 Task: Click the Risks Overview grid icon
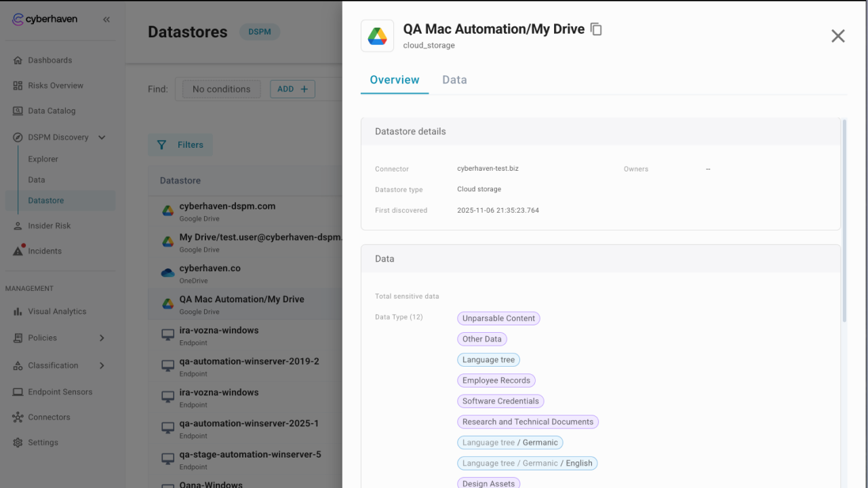click(x=18, y=86)
